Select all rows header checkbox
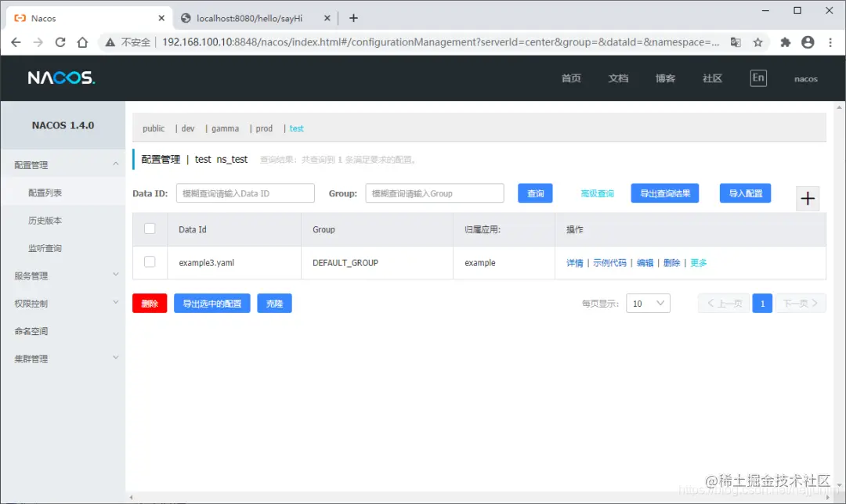846x504 pixels. click(x=150, y=229)
